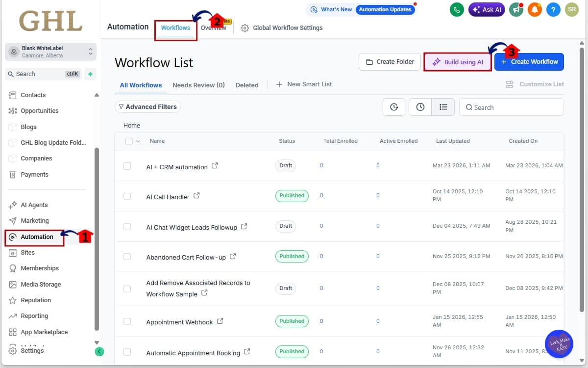Open the Deleted workflows tab
Viewport: 588px width, 368px height.
[x=247, y=85]
